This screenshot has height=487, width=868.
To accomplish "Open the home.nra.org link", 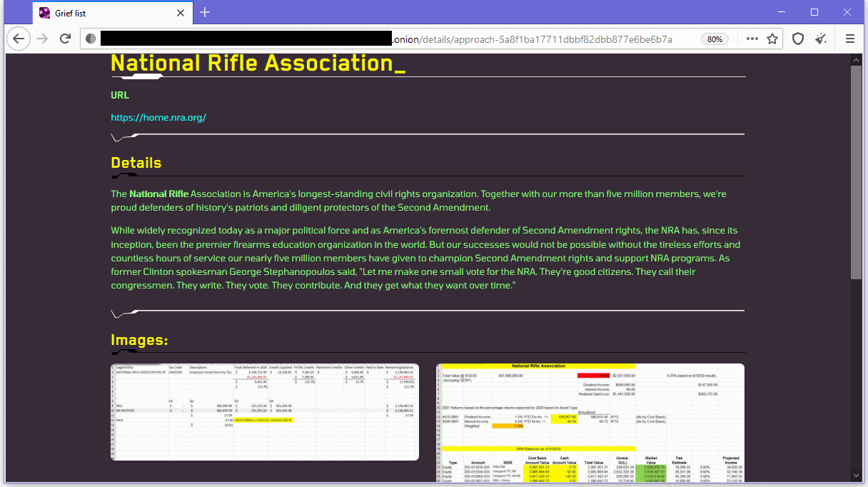I will (x=158, y=117).
